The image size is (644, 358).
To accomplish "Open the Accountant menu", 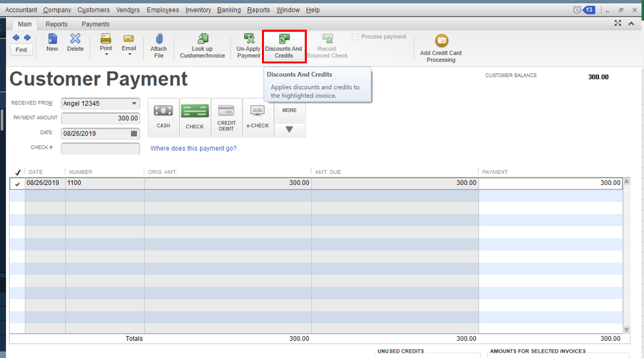I will pos(21,10).
